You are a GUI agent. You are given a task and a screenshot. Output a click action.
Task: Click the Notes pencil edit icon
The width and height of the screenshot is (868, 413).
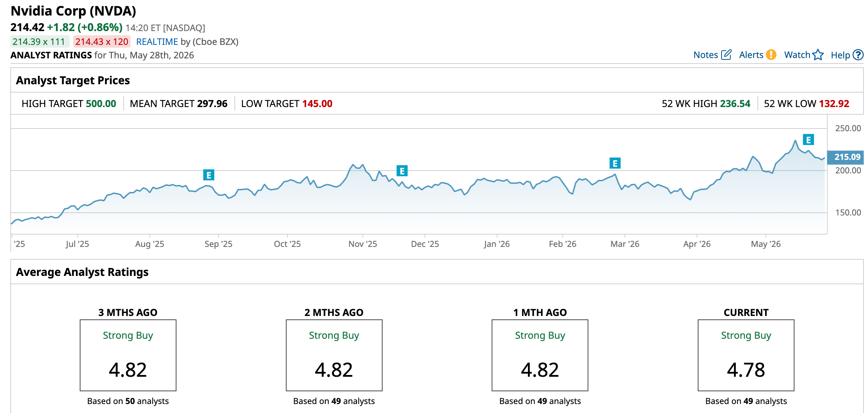coord(726,55)
